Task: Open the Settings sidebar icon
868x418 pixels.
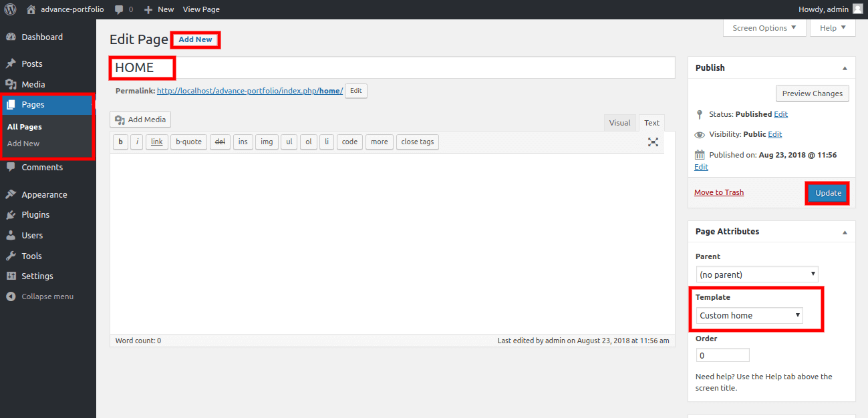Action: point(11,276)
